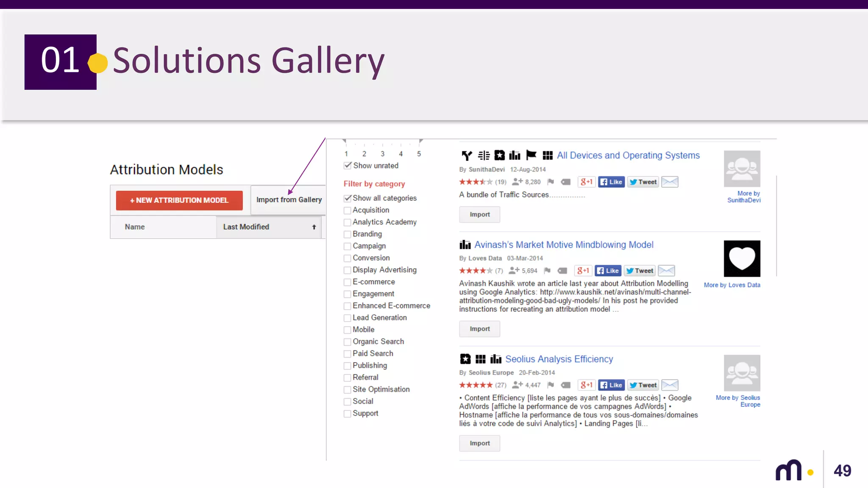This screenshot has height=488, width=868.
Task: Click Seolius Europe avatar thumbnail
Action: coord(742,373)
